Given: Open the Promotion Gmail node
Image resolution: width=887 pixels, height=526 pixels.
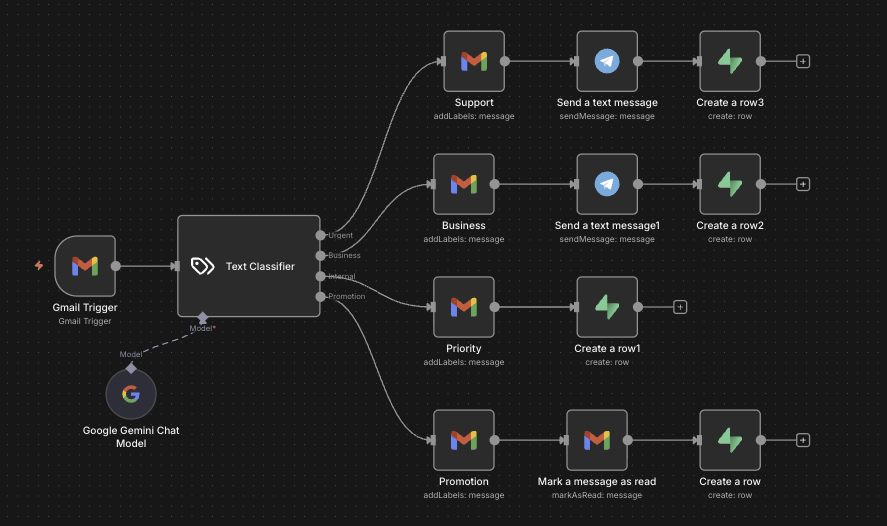Looking at the screenshot, I should click(x=464, y=440).
